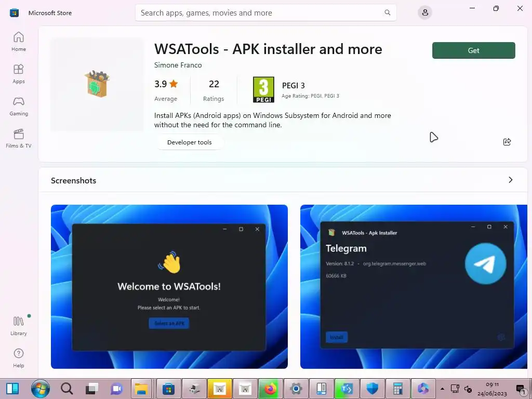Open taskbar Search magnifier
The height and width of the screenshot is (399, 532).
click(x=66, y=389)
